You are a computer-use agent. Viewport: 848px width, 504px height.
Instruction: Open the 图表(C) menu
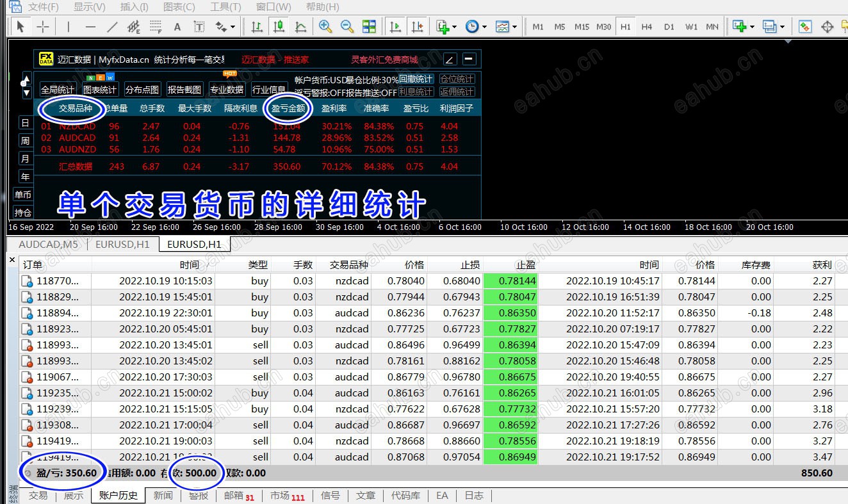(179, 7)
